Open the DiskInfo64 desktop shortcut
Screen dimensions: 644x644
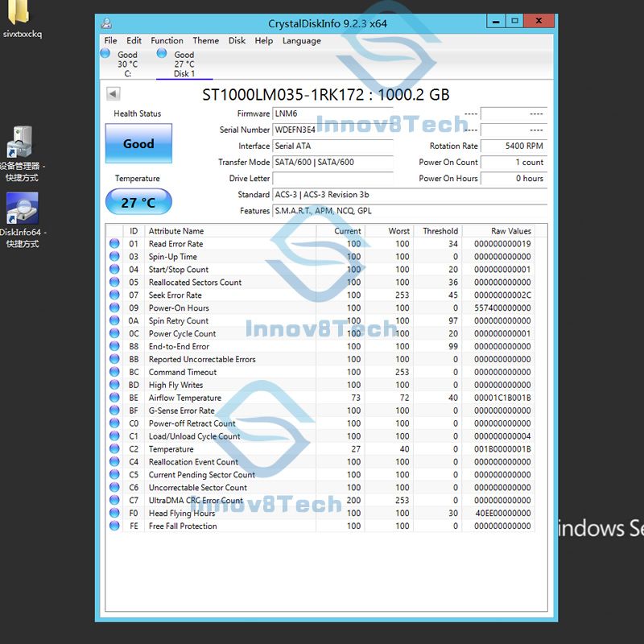[x=23, y=209]
